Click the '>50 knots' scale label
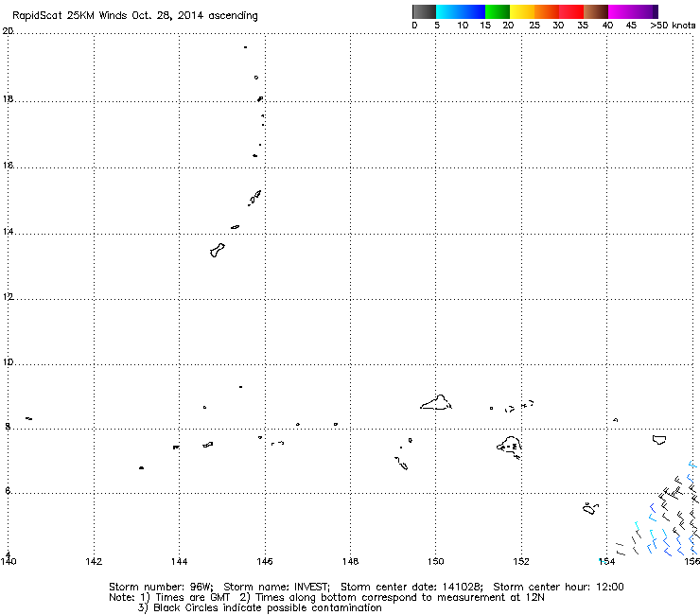This screenshot has width=700, height=615. tap(673, 26)
